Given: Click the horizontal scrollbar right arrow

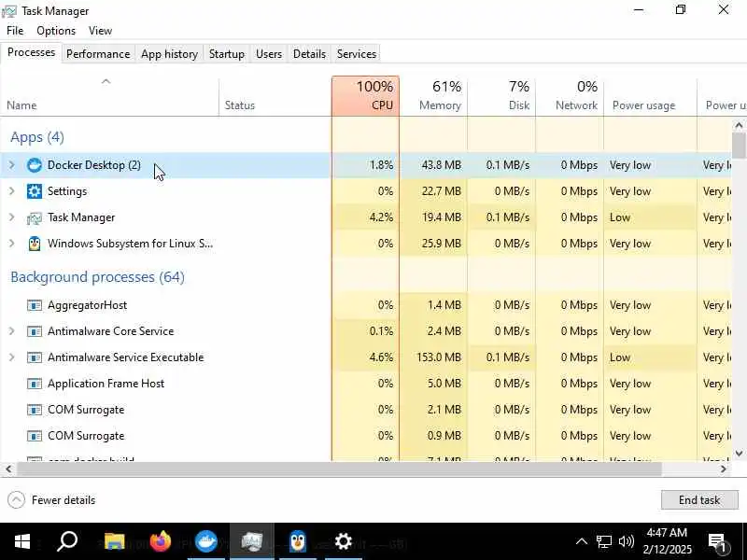Looking at the screenshot, I should (x=723, y=469).
